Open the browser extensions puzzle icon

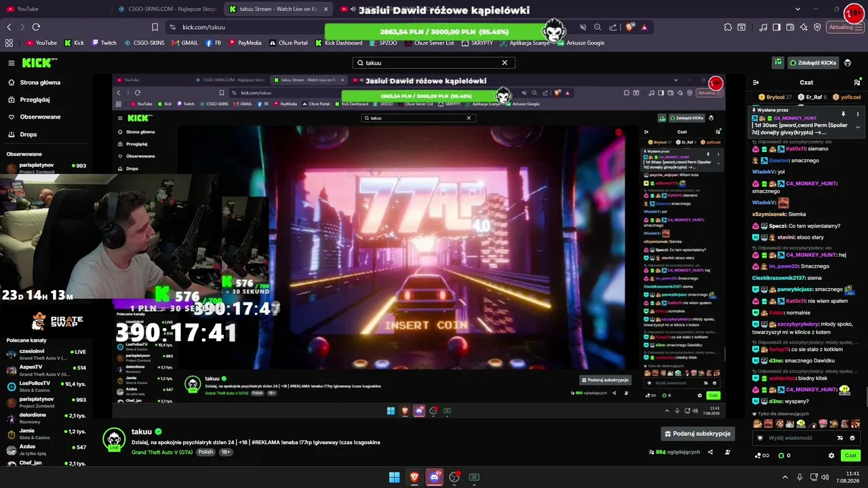[728, 27]
